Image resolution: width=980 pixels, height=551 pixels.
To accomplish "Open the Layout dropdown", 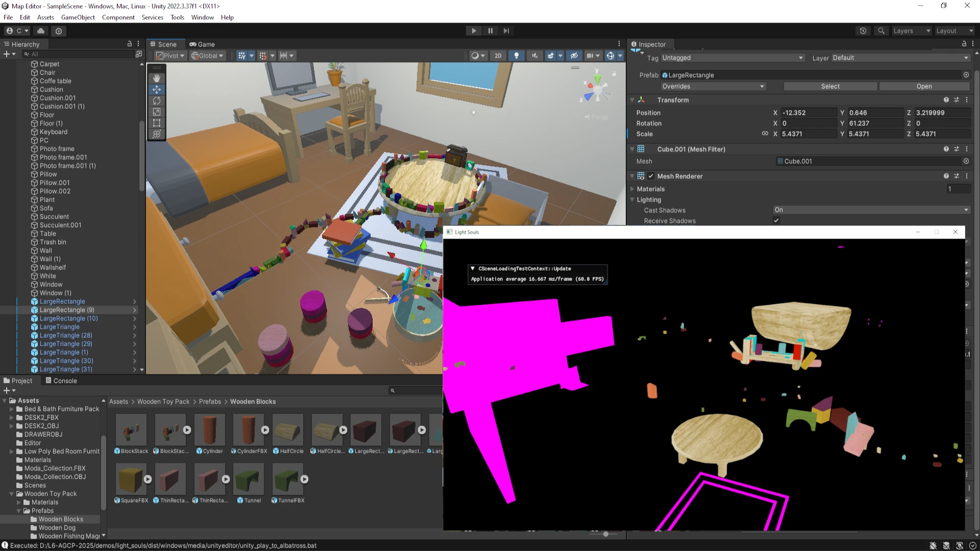I will [x=953, y=31].
